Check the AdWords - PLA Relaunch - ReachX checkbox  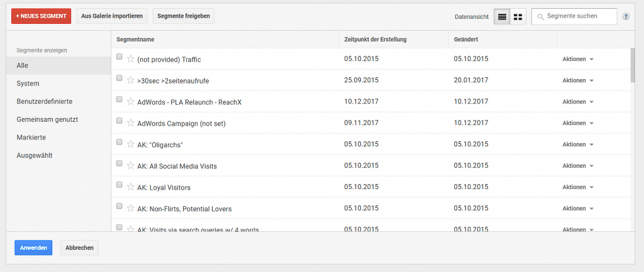[119, 99]
